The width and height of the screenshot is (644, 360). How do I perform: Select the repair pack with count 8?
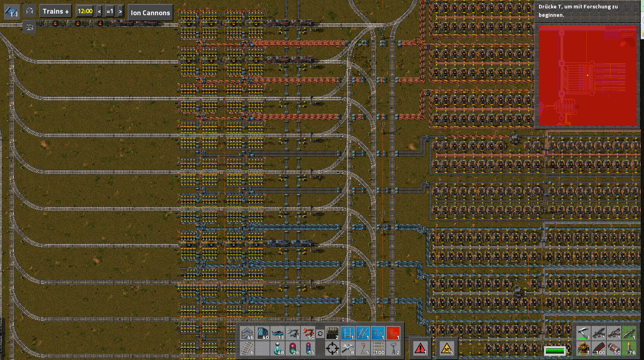[x=348, y=348]
